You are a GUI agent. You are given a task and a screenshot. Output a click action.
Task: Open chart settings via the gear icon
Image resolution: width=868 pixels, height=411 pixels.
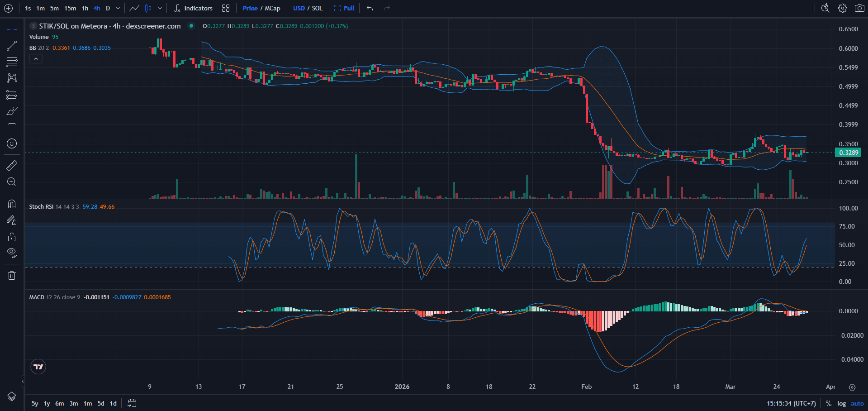[x=842, y=8]
